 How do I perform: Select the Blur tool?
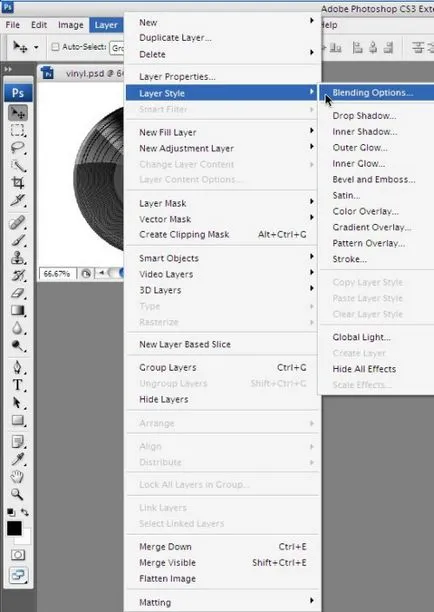click(x=18, y=328)
